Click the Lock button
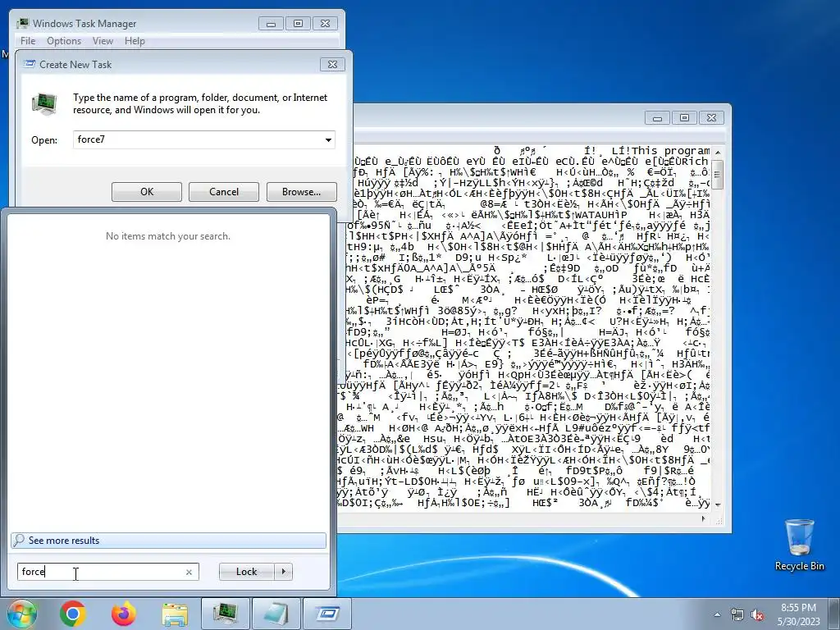Viewport: 840px width, 630px height. click(x=246, y=572)
